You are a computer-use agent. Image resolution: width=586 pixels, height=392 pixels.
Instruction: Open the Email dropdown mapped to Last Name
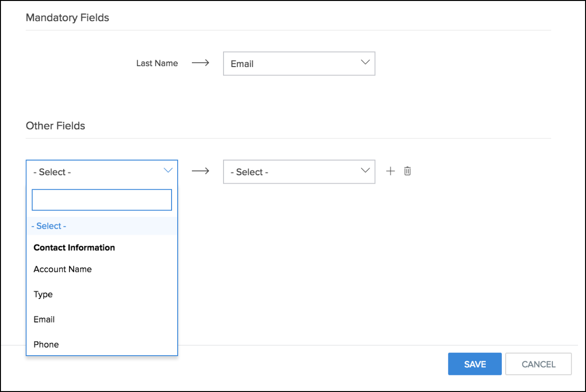[x=299, y=64]
